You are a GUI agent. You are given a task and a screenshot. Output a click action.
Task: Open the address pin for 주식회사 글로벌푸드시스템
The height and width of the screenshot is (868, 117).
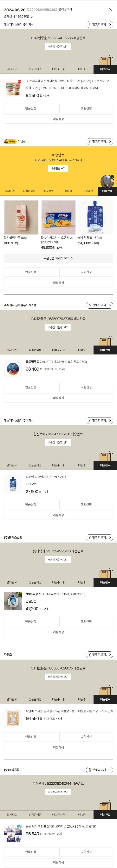point(100,305)
